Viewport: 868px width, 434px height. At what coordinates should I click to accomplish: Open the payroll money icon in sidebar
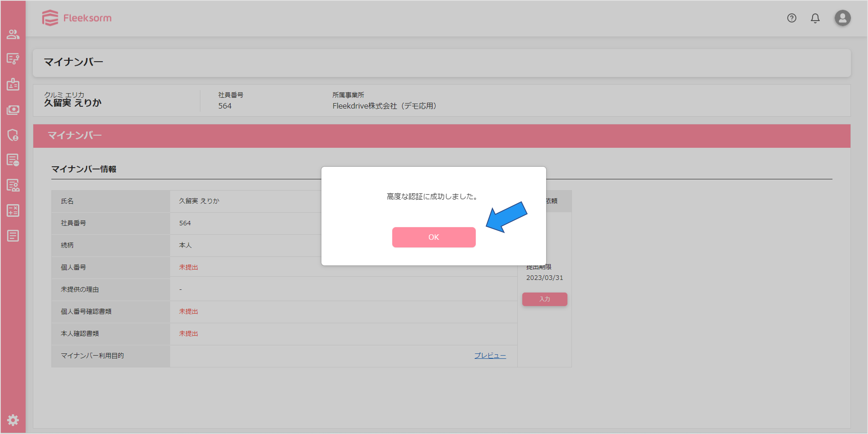click(13, 110)
